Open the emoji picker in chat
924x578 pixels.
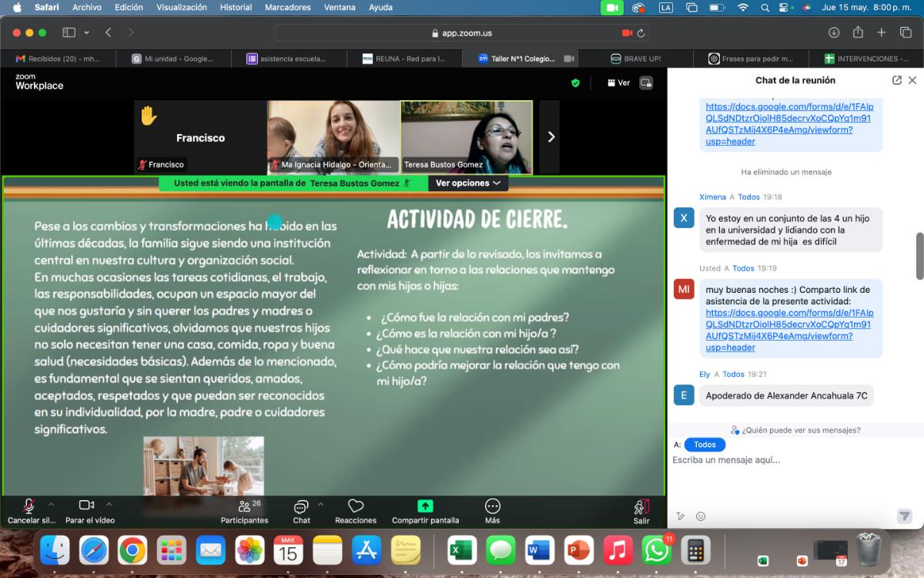pyautogui.click(x=701, y=516)
